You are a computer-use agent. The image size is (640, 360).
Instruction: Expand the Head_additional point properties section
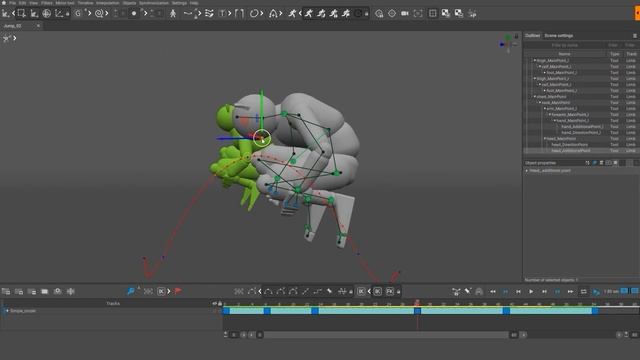(527, 171)
